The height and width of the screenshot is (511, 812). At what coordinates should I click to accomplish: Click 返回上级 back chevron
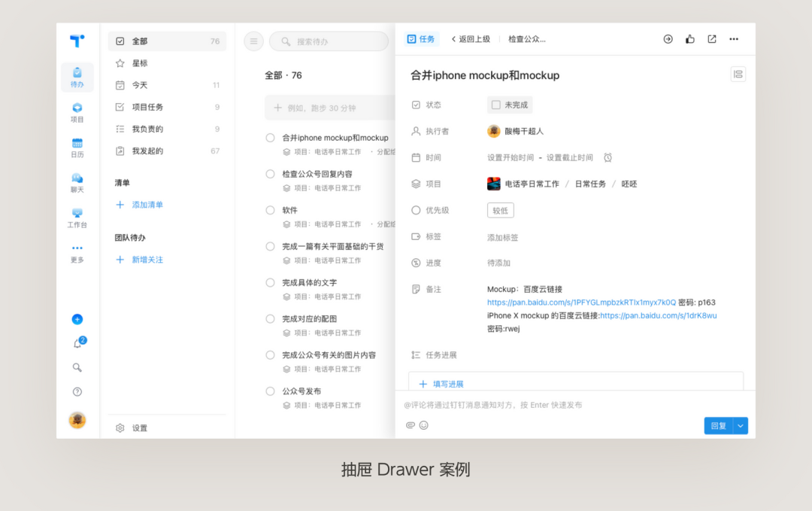453,39
